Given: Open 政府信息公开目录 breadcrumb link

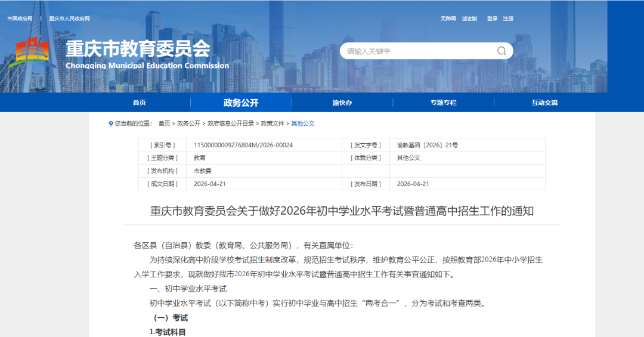Looking at the screenshot, I should (231, 123).
